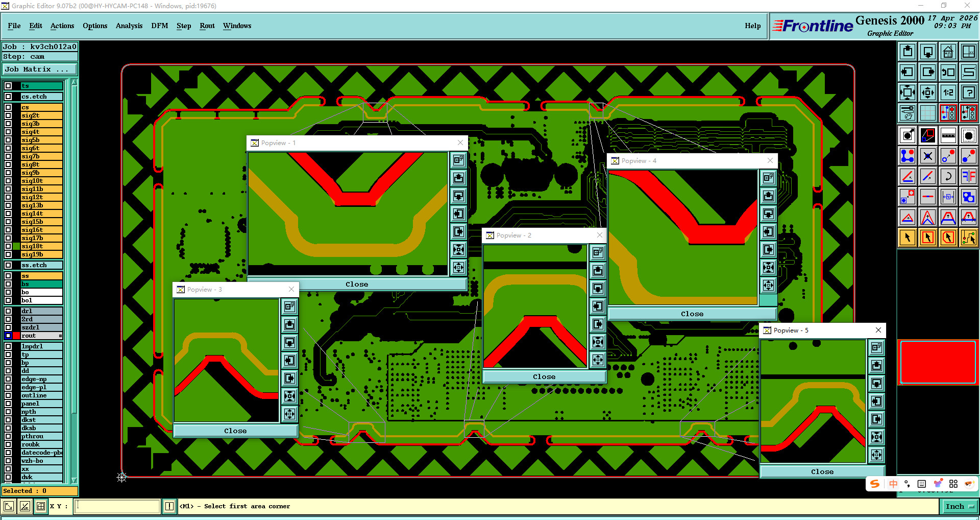Toggle the grid display icon
The image size is (980, 520).
point(928,113)
